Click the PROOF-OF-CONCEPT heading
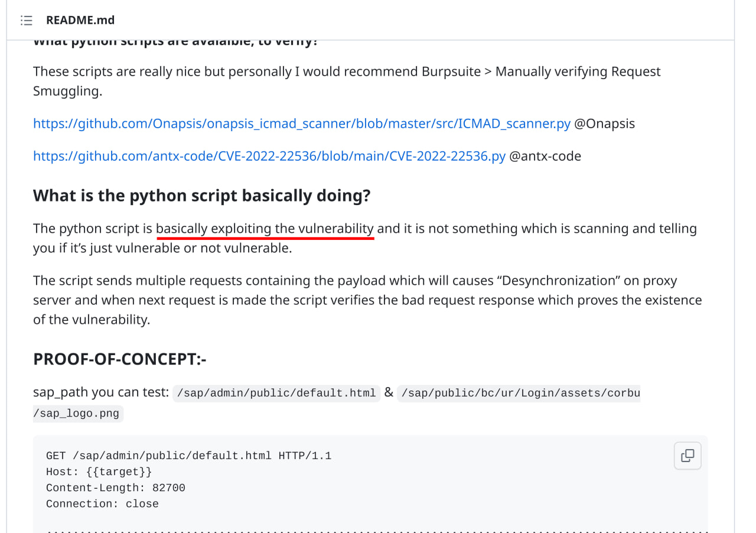The width and height of the screenshot is (756, 533). [119, 359]
